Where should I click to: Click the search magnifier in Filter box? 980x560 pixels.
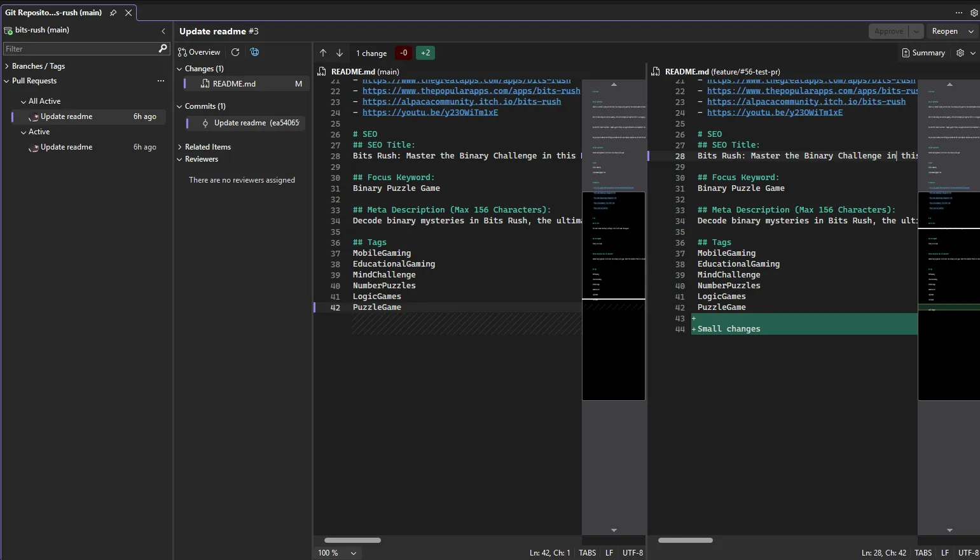(x=163, y=48)
